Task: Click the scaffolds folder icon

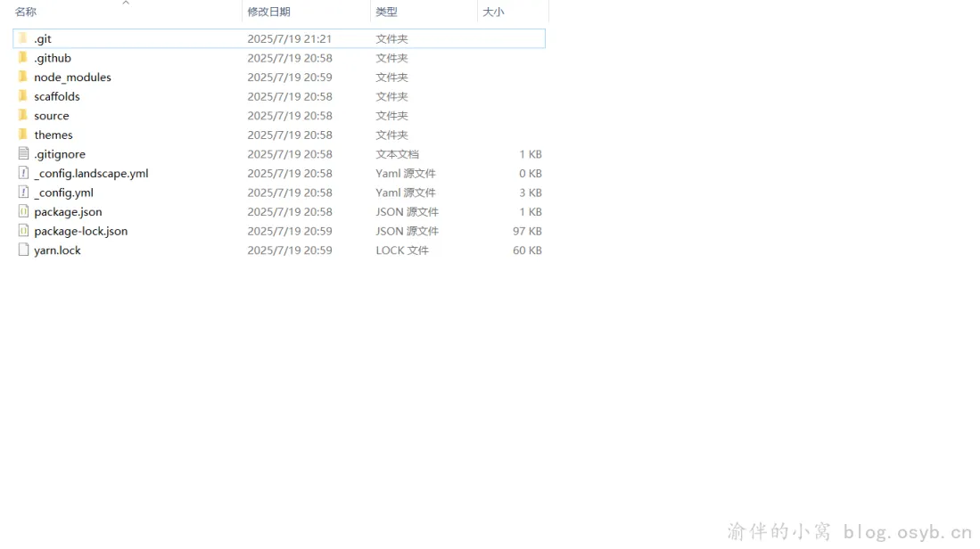Action: tap(23, 96)
